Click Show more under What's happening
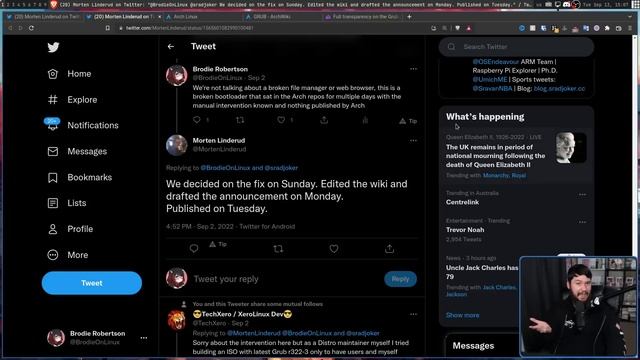640x360 pixels. [x=462, y=315]
